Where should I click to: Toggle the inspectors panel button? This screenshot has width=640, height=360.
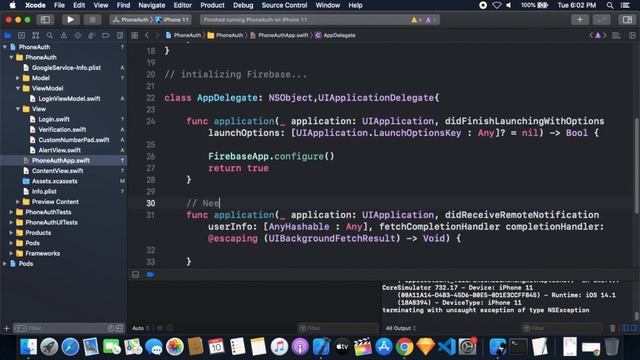click(x=627, y=20)
